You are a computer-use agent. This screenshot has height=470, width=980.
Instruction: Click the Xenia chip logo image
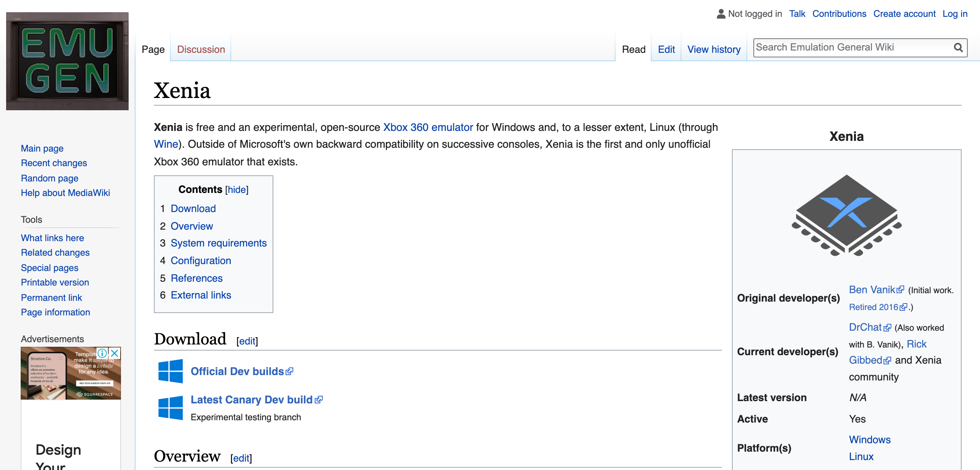click(847, 215)
